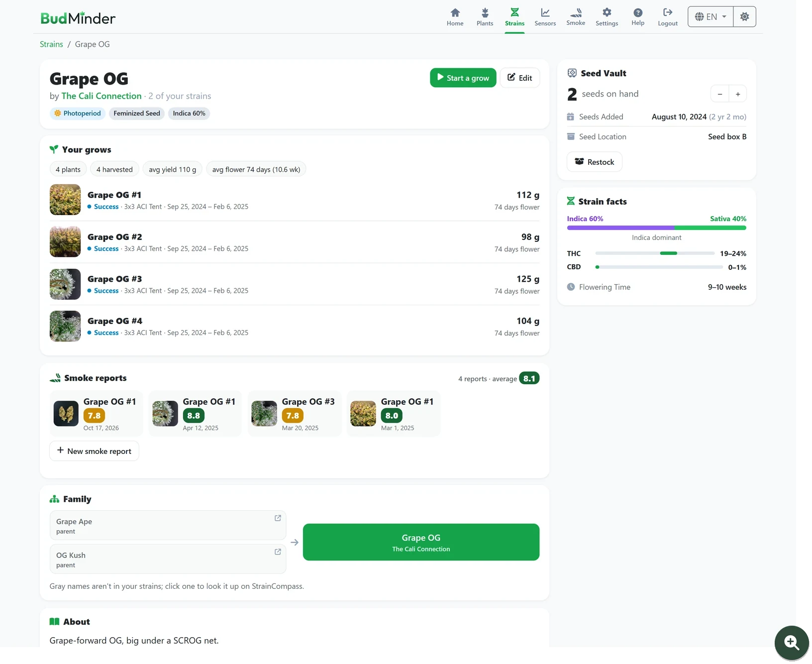Start a grow for Grape OG

[x=463, y=78]
